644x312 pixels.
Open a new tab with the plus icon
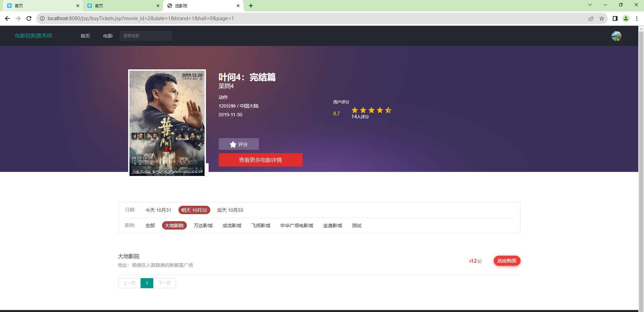[x=251, y=5]
